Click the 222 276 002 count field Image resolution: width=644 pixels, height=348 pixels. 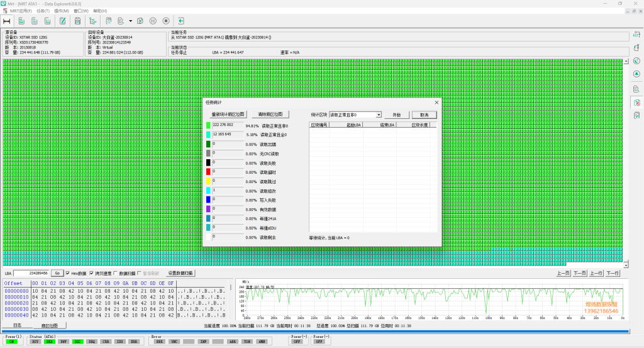point(228,125)
